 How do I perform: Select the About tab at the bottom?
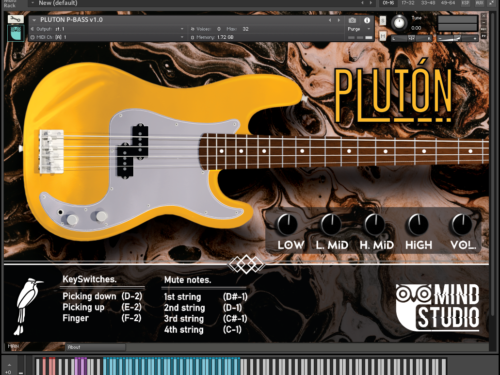tap(95, 347)
